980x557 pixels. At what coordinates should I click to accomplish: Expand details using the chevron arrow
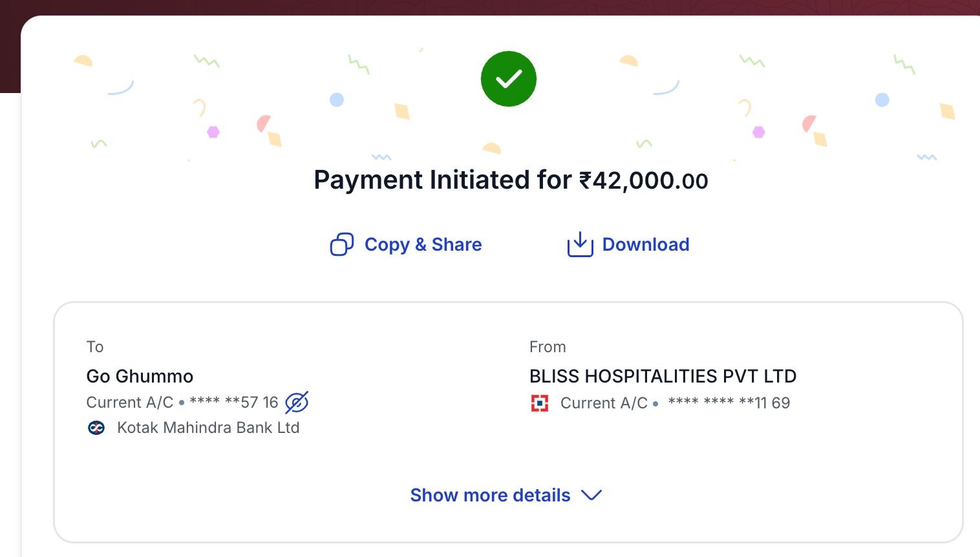[591, 495]
